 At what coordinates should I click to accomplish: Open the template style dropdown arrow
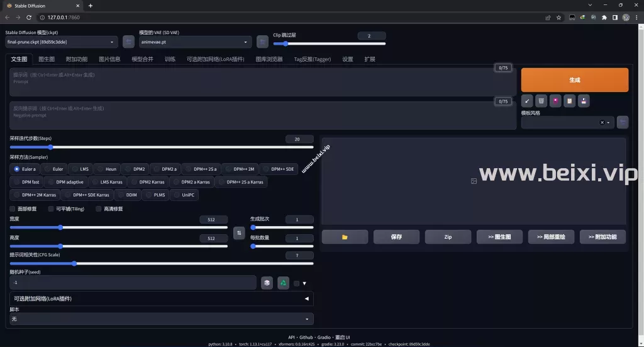pyautogui.click(x=608, y=123)
